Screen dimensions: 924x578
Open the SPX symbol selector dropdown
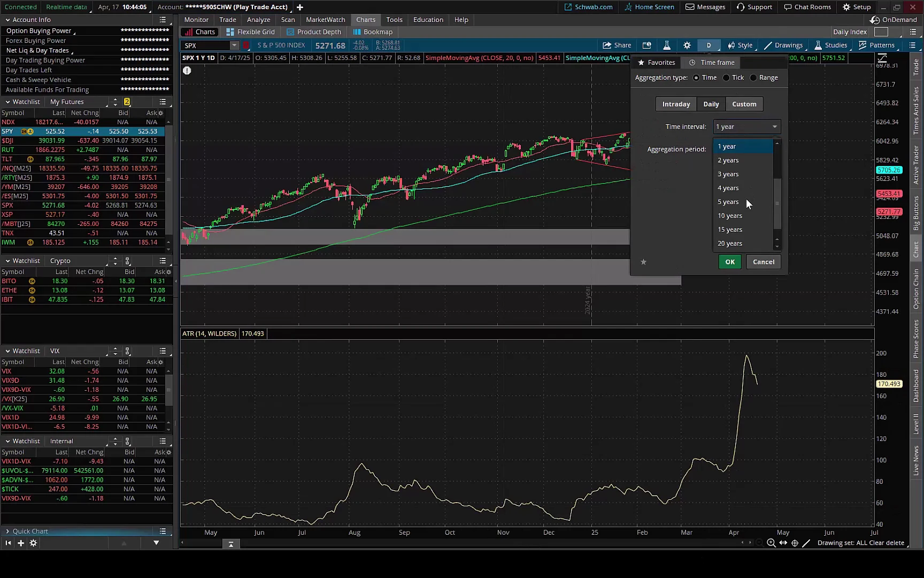tap(234, 45)
